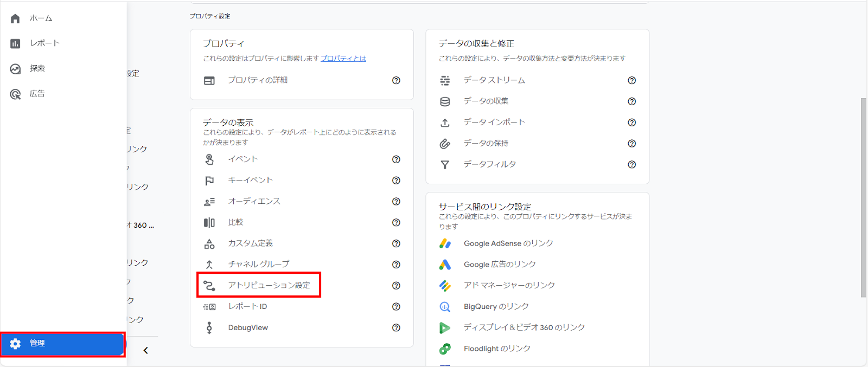Open アド マネージャーのリンク
This screenshot has width=868, height=367.
coord(509,286)
